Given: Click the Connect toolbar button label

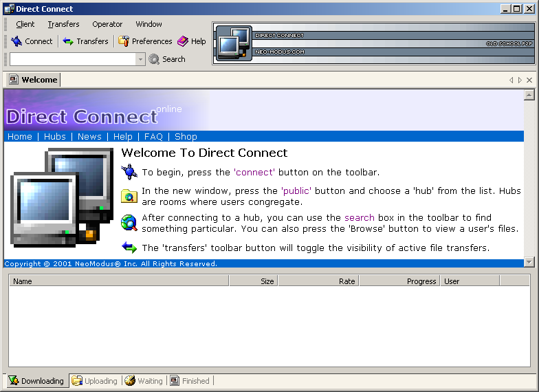Looking at the screenshot, I should [38, 41].
